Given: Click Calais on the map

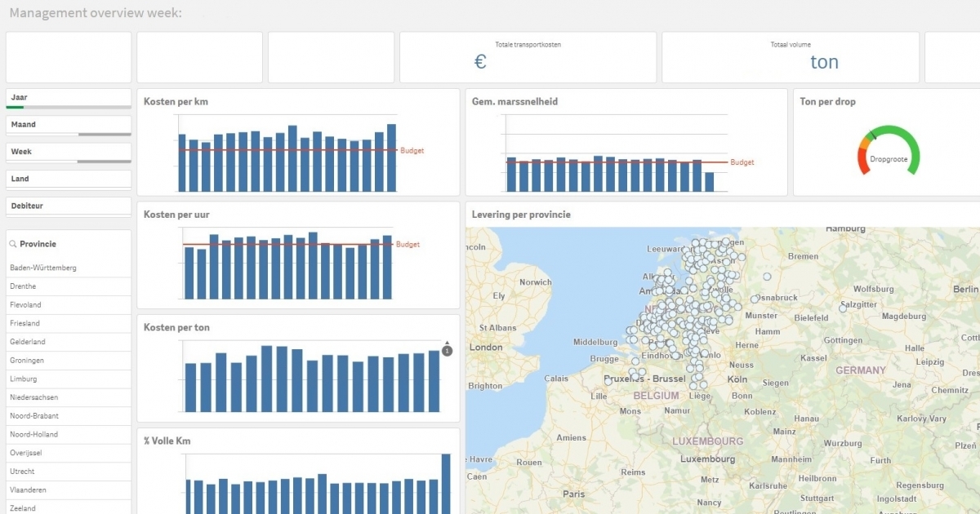Looking at the screenshot, I should pyautogui.click(x=556, y=379).
